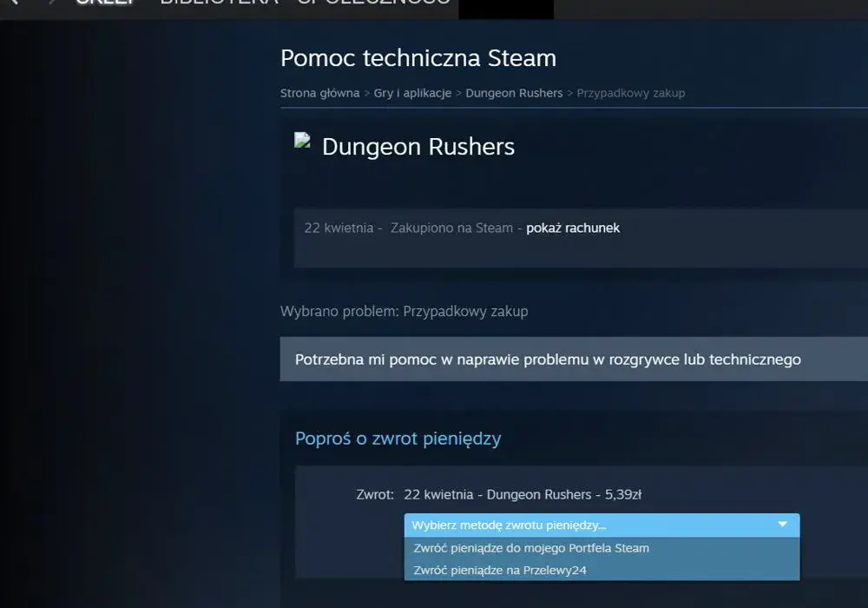This screenshot has height=608, width=868.
Task: Click the Poproś o zwrot pieniędzy heading
Action: (x=398, y=439)
